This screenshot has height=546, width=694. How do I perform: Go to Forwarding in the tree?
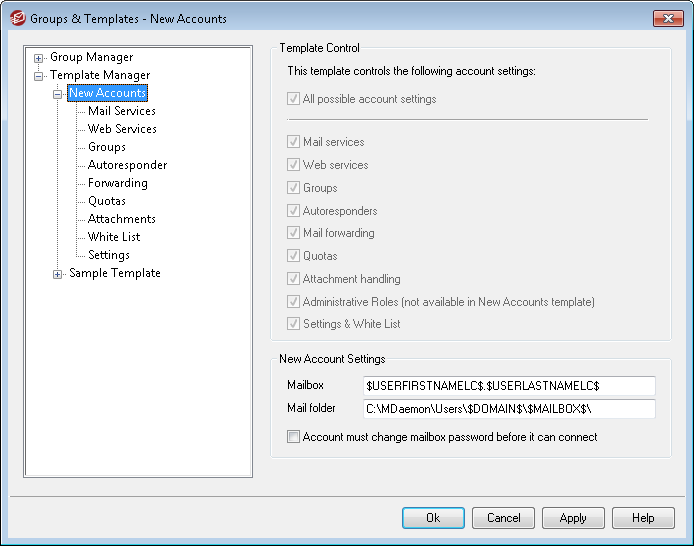[117, 183]
